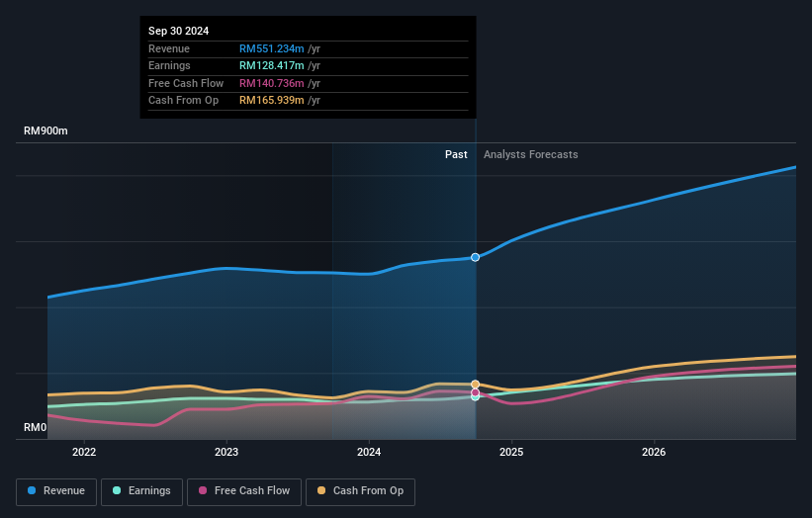Toggle the Free Cash Flow legend button
The height and width of the screenshot is (518, 812).
(244, 491)
